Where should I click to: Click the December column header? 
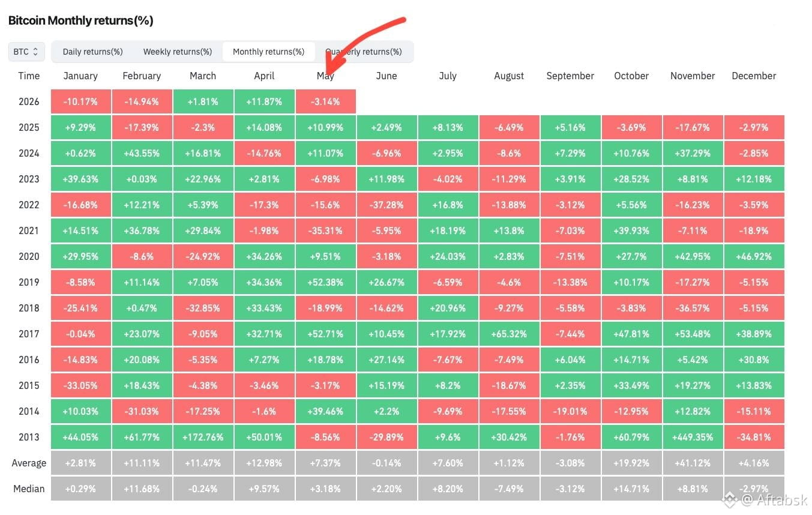pyautogui.click(x=754, y=76)
